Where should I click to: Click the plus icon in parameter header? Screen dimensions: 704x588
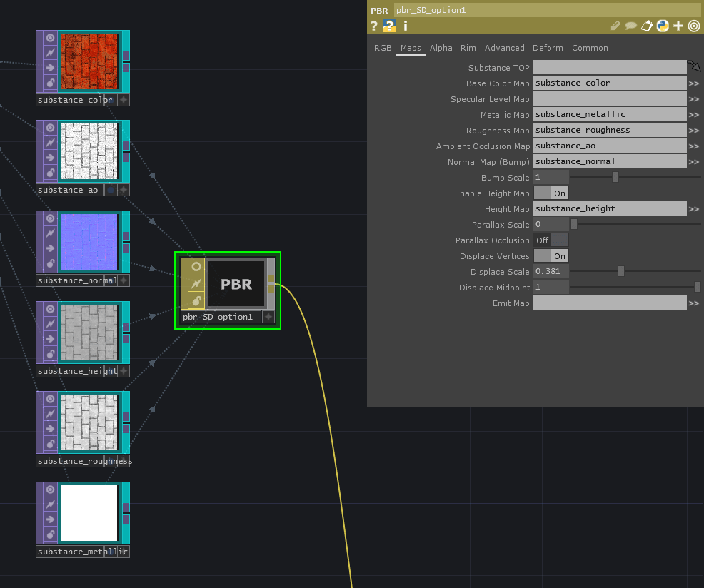(x=678, y=26)
